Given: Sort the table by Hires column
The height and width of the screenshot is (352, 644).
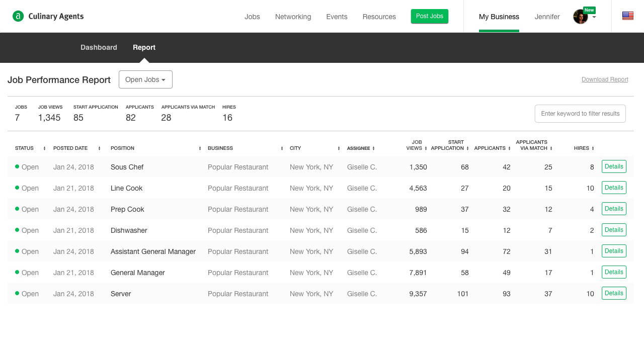Looking at the screenshot, I should pos(593,148).
